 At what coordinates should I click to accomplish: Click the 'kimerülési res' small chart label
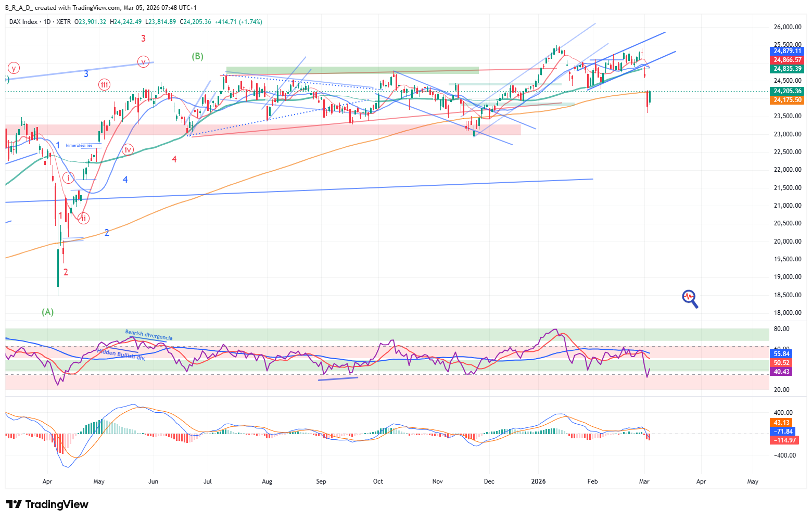79,145
